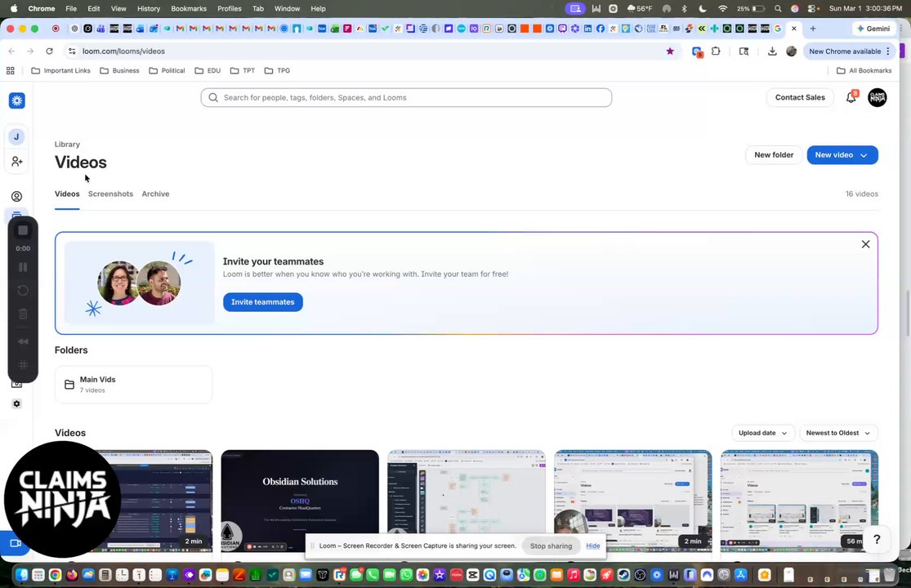Open the Claims Ninja account avatar
This screenshot has height=588, width=911.
click(878, 97)
